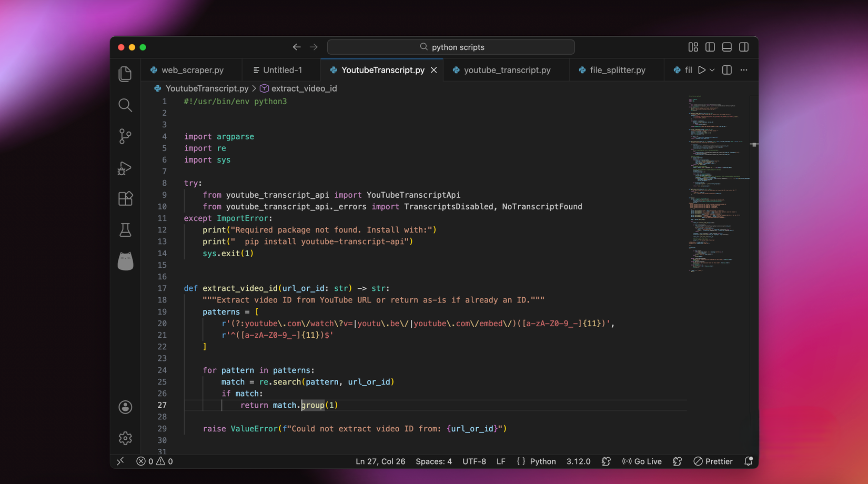The image size is (868, 484).
Task: Open the Search view in the sidebar
Action: click(x=125, y=105)
